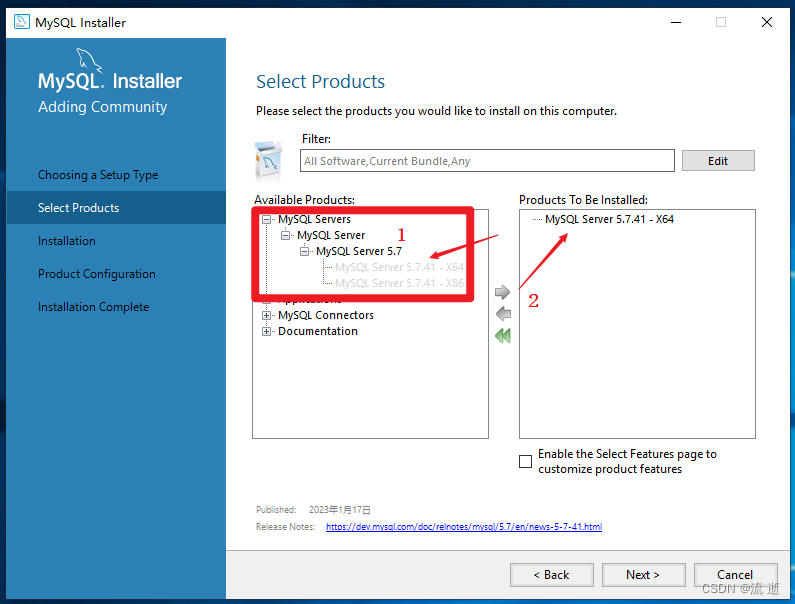Go to Choosing a Setup Type step
The width and height of the screenshot is (795, 604).
(x=98, y=175)
